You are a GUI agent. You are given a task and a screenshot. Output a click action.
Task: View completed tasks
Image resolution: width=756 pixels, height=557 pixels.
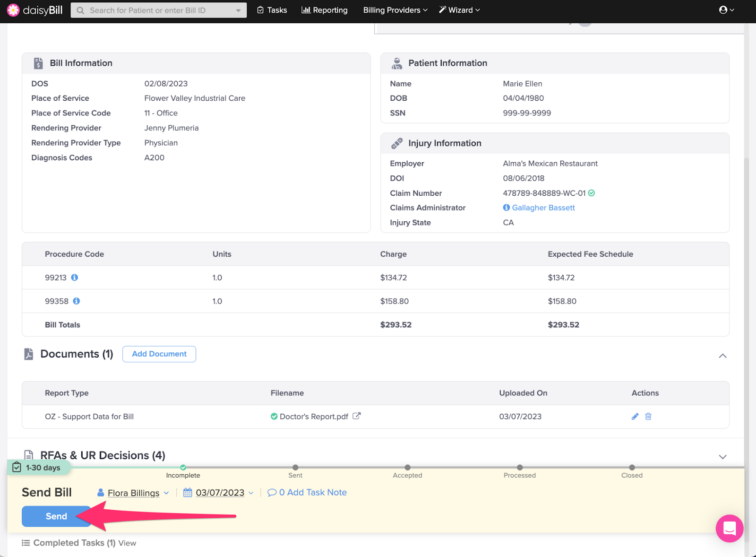(127, 543)
